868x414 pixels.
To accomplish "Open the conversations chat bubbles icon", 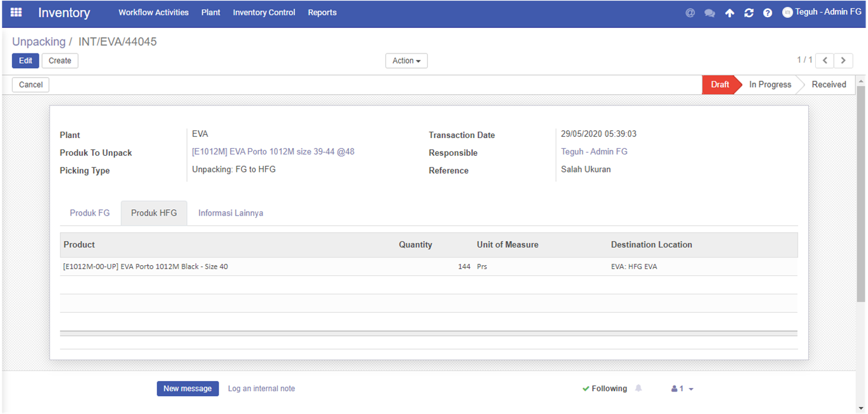I will [x=710, y=13].
